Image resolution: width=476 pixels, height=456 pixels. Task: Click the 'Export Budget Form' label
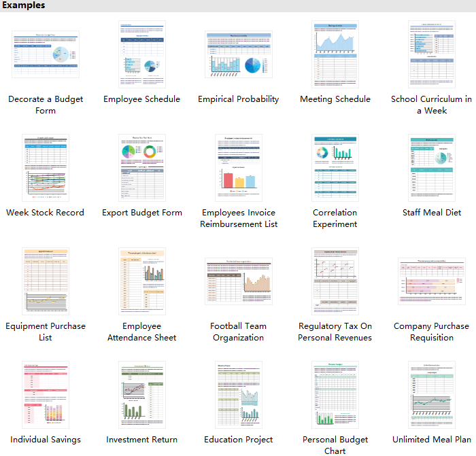pyautogui.click(x=142, y=213)
